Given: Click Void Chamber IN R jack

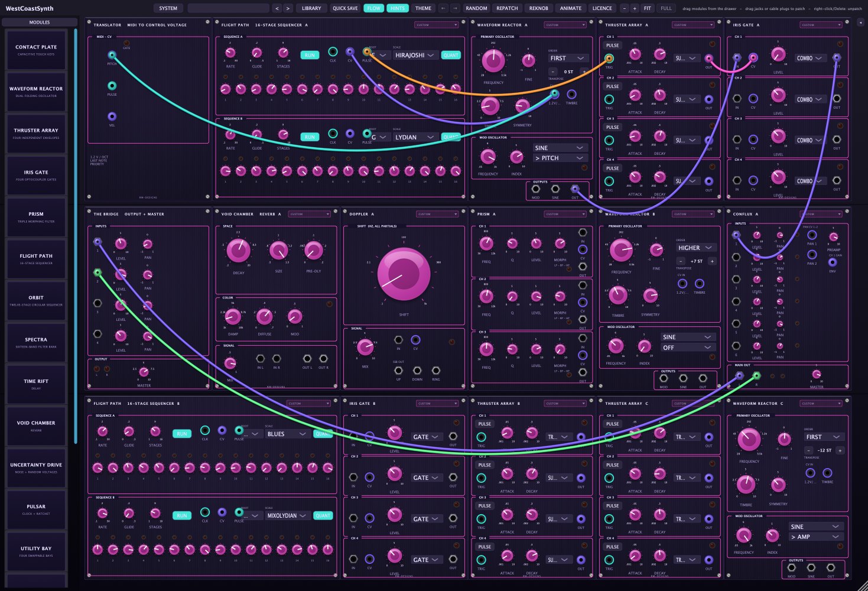Looking at the screenshot, I should point(277,359).
